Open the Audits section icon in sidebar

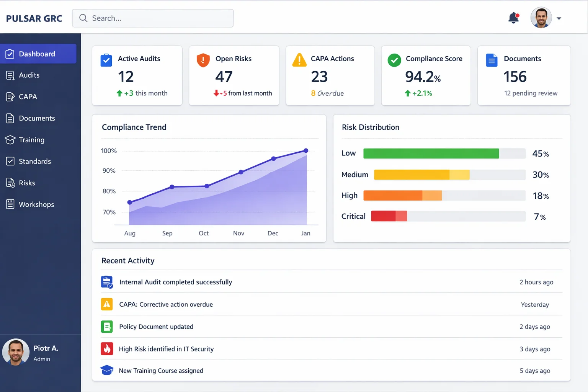[10, 75]
